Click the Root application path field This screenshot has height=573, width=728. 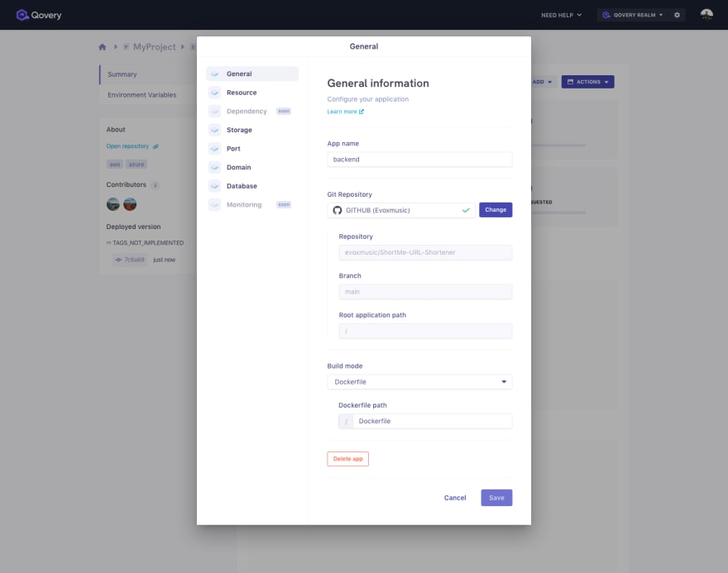(425, 331)
